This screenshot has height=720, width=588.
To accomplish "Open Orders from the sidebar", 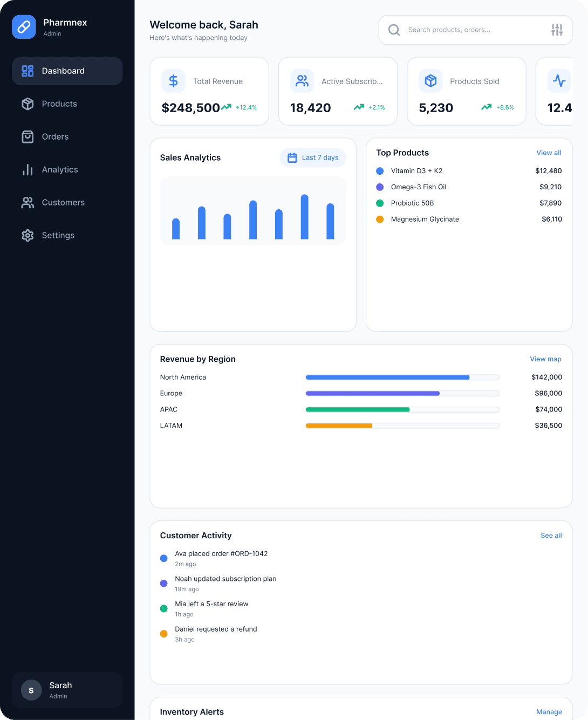I will pos(67,136).
